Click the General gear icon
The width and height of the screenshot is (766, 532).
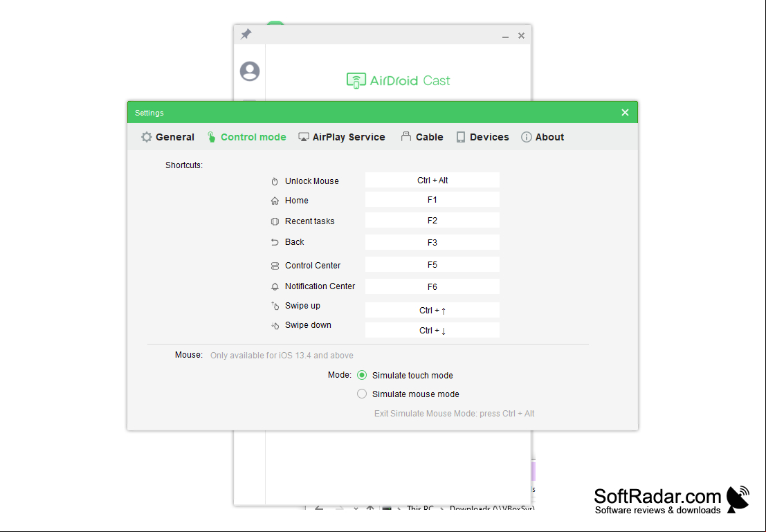tap(147, 137)
